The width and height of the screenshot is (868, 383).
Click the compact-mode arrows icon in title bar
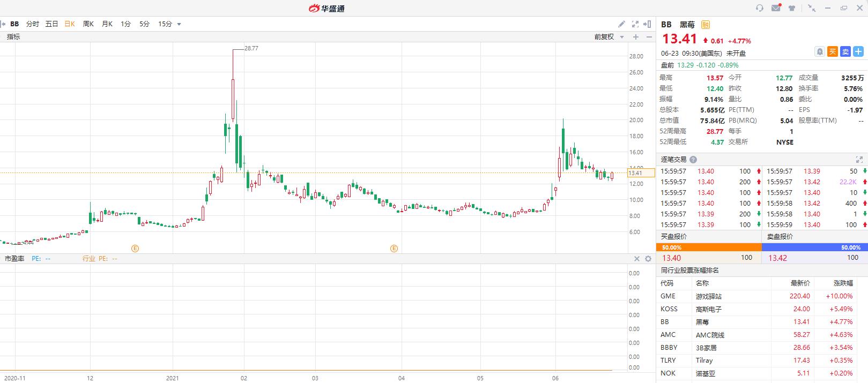(812, 8)
